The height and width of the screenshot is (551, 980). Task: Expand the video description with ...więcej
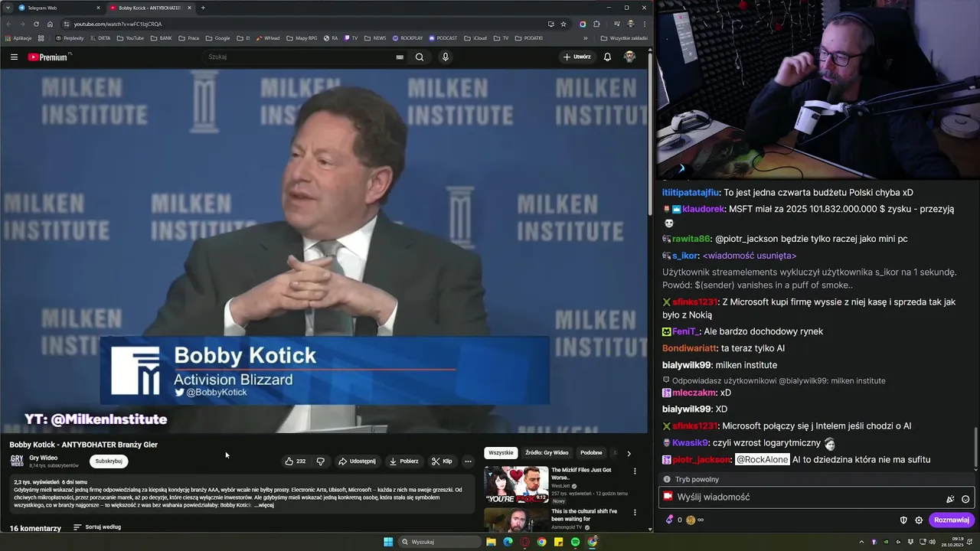(x=264, y=505)
